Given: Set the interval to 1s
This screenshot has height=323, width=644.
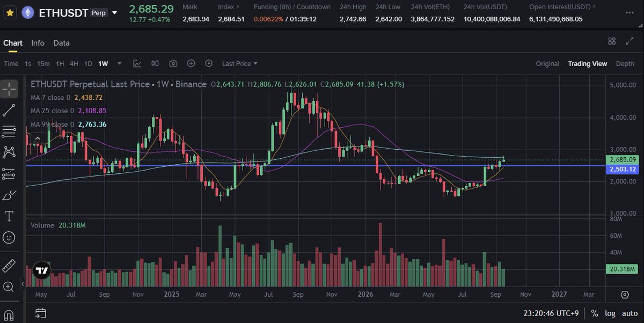Looking at the screenshot, I should (28, 63).
